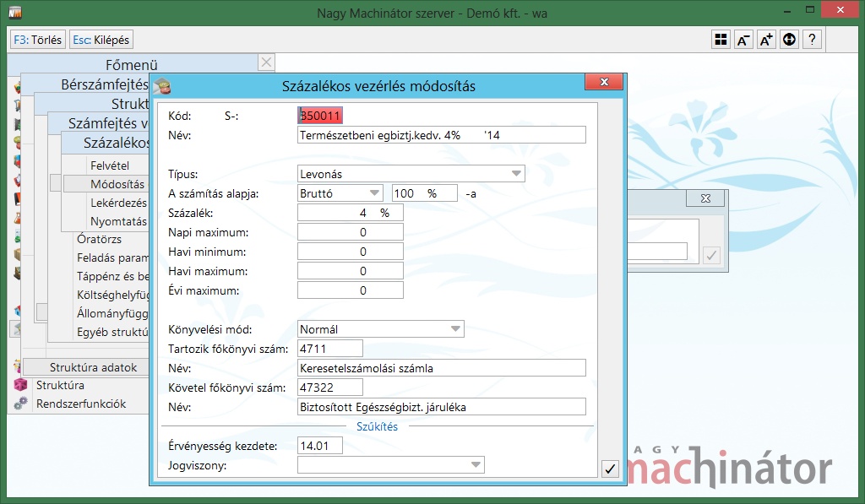Decrease font size with A- icon
This screenshot has width=865, height=504.
743,40
